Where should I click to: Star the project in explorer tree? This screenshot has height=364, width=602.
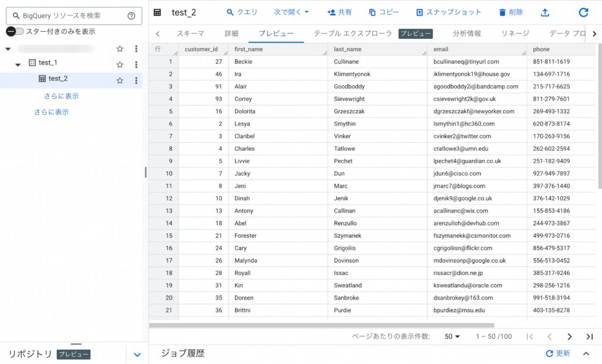pos(120,49)
